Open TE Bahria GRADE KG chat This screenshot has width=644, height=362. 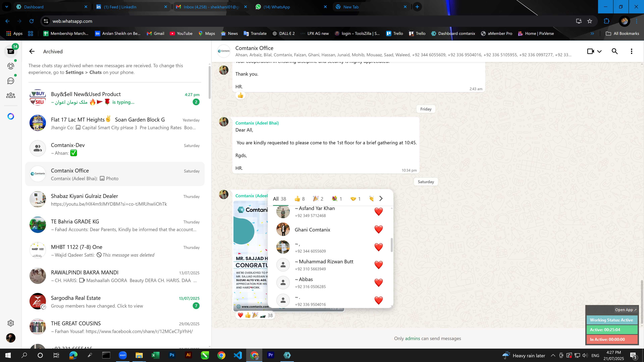tap(115, 225)
